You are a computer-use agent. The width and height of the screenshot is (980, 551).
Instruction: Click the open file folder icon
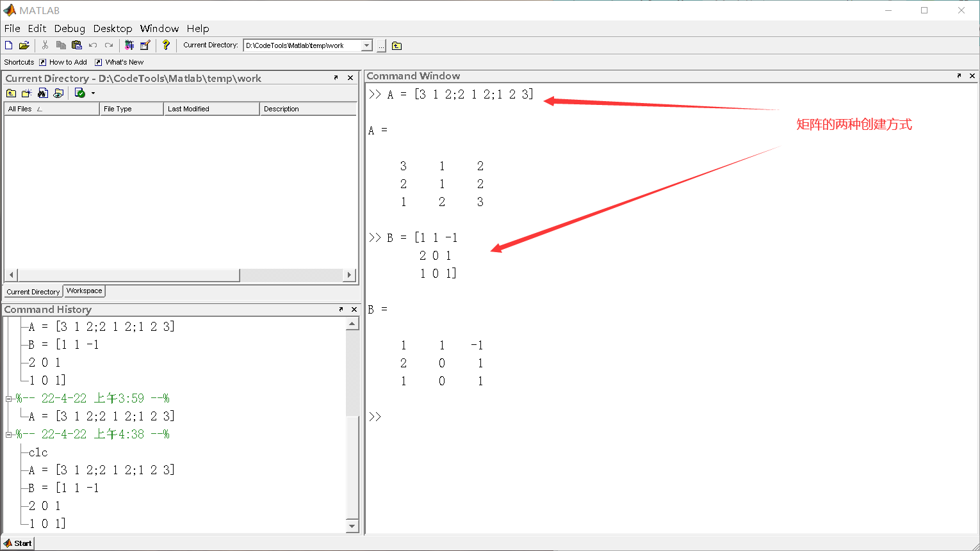click(x=24, y=45)
